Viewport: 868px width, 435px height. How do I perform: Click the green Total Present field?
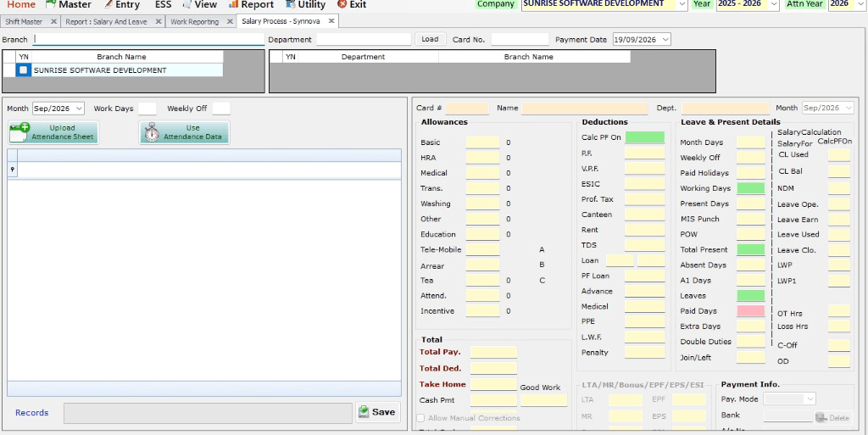pyautogui.click(x=751, y=249)
